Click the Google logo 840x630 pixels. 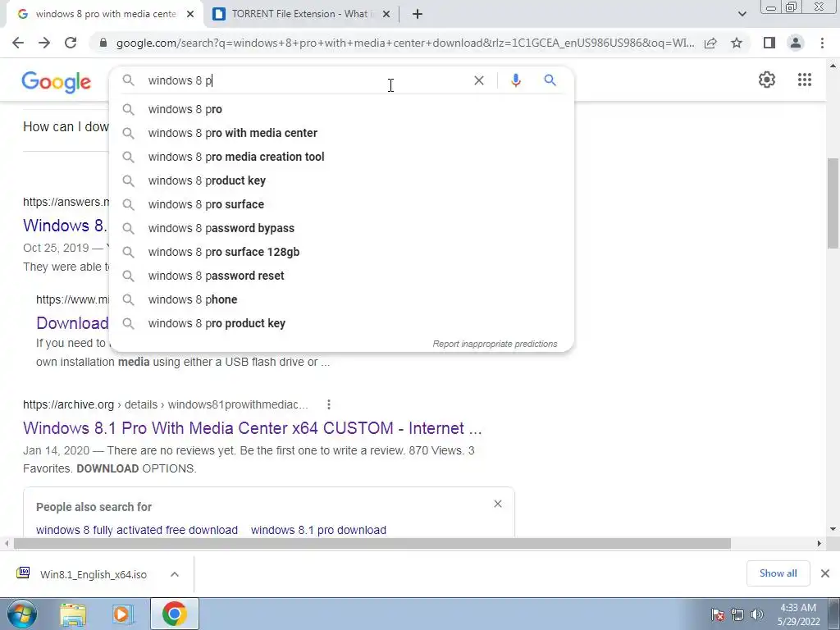tap(57, 82)
